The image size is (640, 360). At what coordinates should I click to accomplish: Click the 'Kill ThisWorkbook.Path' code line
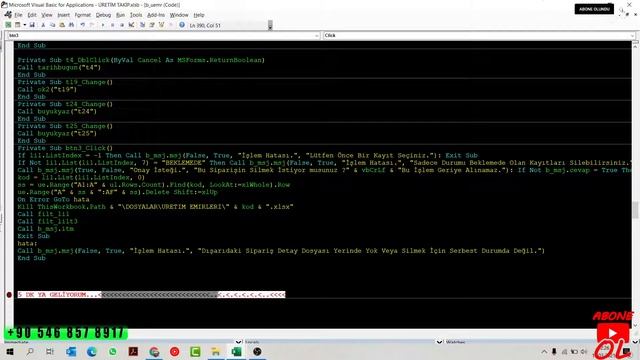pos(155,207)
